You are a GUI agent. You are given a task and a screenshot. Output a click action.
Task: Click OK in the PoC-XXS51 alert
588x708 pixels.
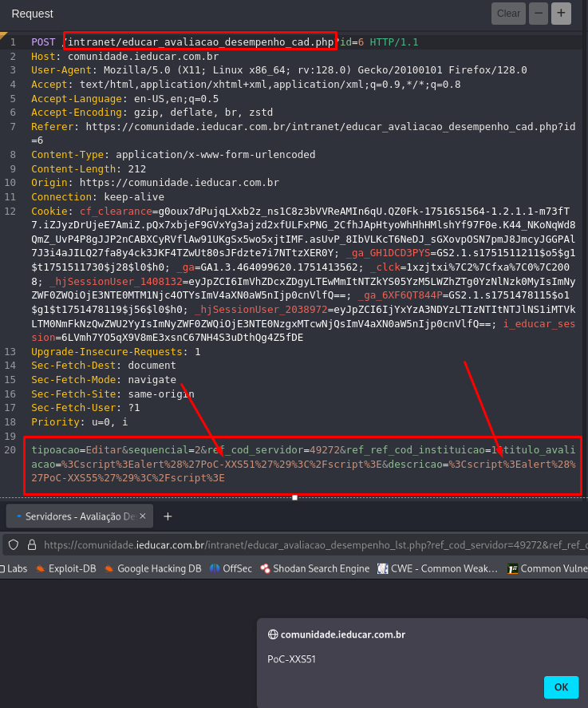click(561, 686)
